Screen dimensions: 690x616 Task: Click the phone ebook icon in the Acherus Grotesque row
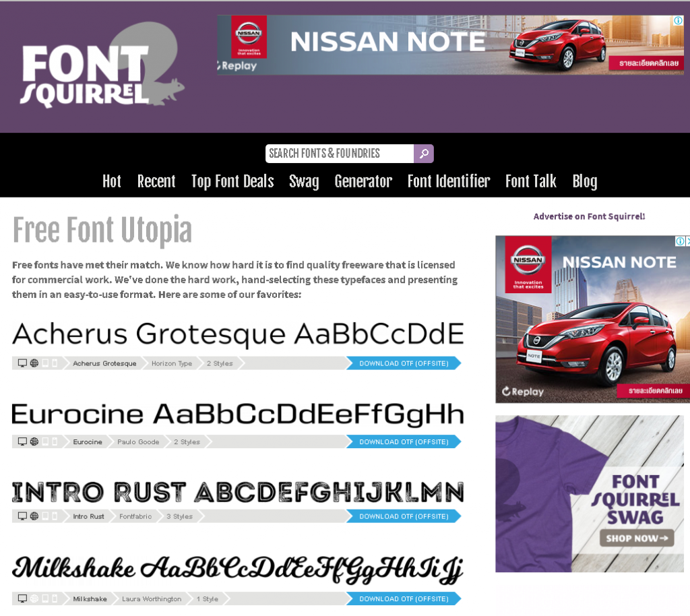(55, 363)
